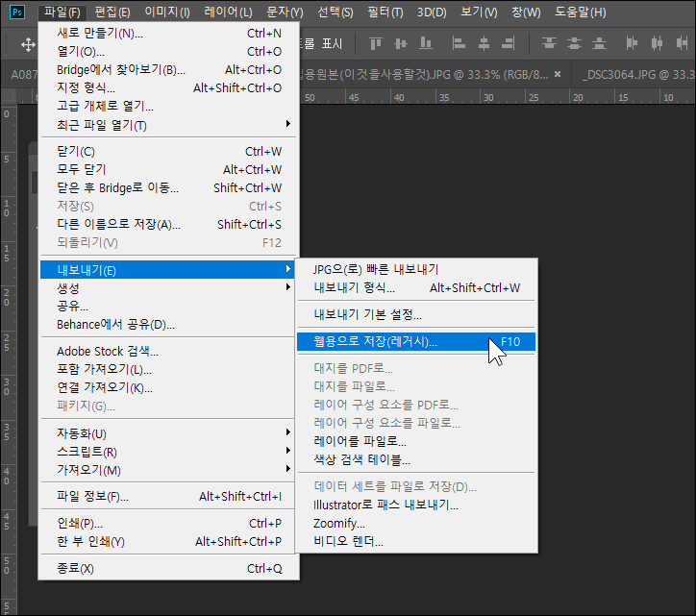696x616 pixels.
Task: Expand the 생성 submenu
Action: [169, 288]
